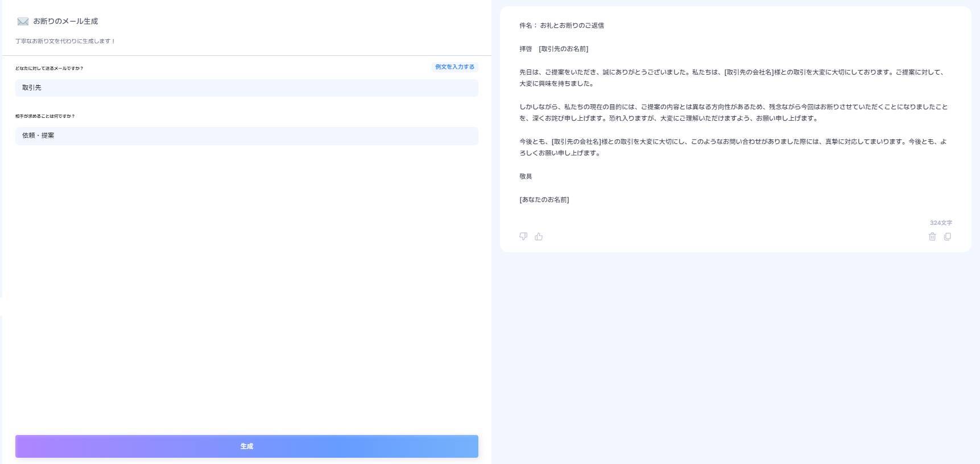Click the 例文を入力する button
This screenshot has height=464, width=980.
[x=454, y=67]
